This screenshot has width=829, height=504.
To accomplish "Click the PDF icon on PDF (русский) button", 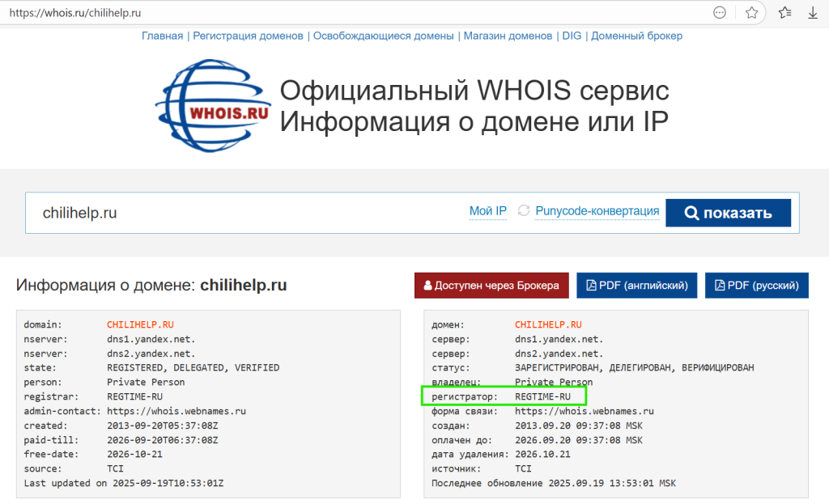I will [x=718, y=285].
